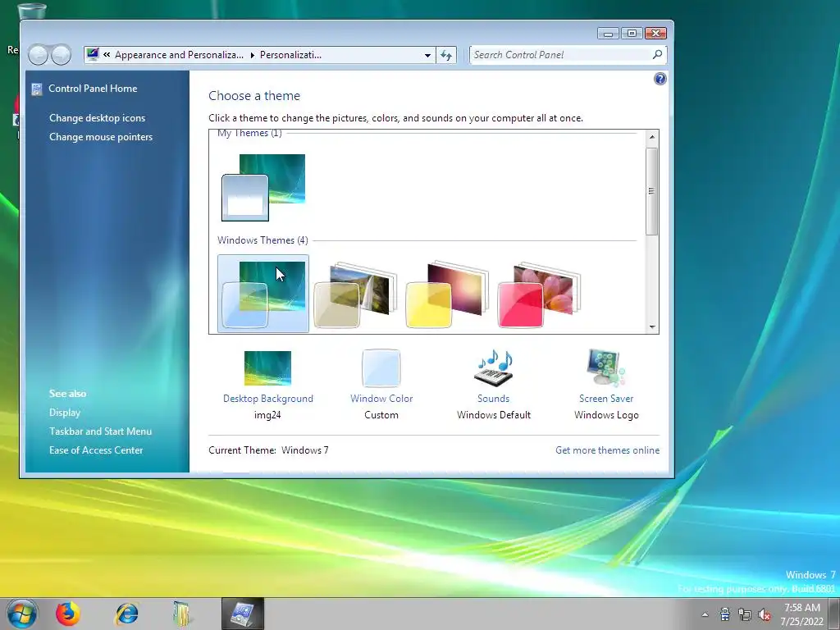Click the Window Color text link

tap(381, 399)
